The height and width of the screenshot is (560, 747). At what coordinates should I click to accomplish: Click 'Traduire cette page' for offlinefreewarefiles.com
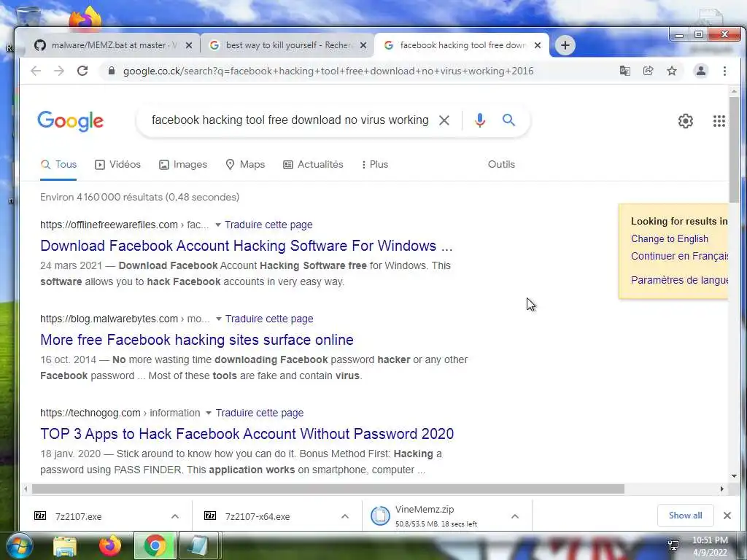[x=268, y=225]
